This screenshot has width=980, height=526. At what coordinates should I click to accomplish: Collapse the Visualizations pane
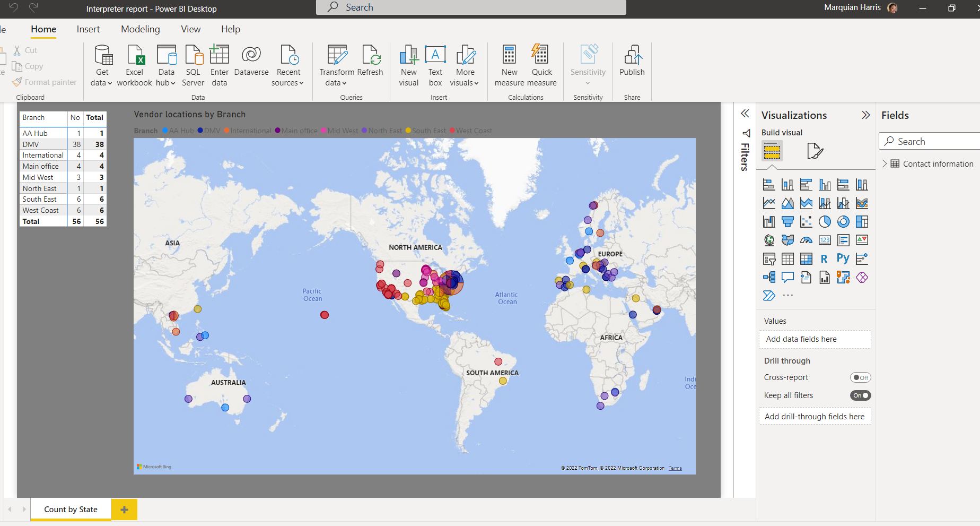coord(866,115)
